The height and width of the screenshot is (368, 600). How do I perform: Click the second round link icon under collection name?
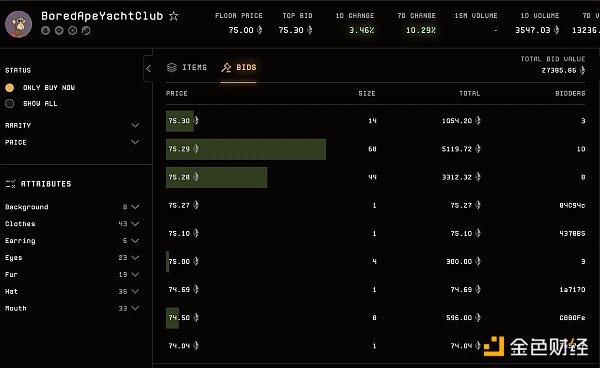tap(59, 31)
